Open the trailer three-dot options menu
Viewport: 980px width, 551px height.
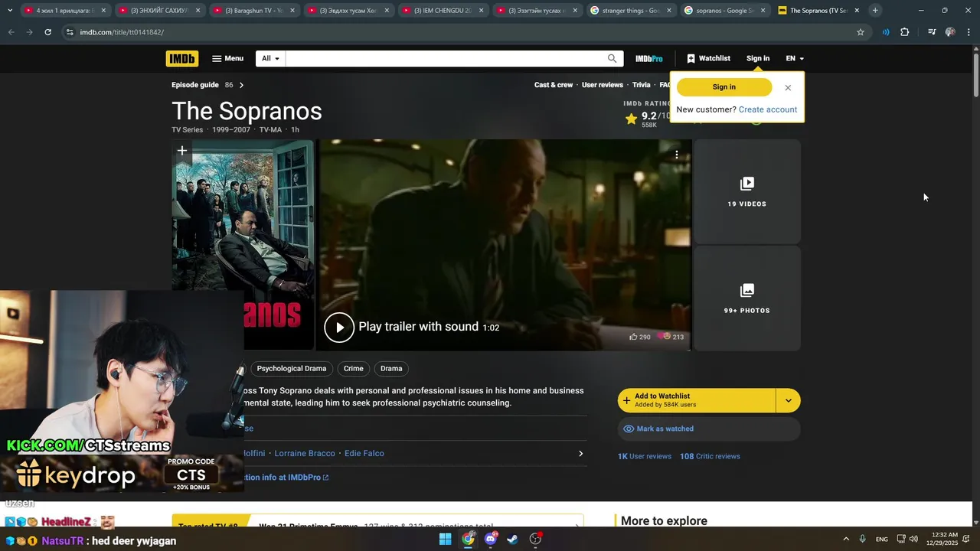pos(676,155)
